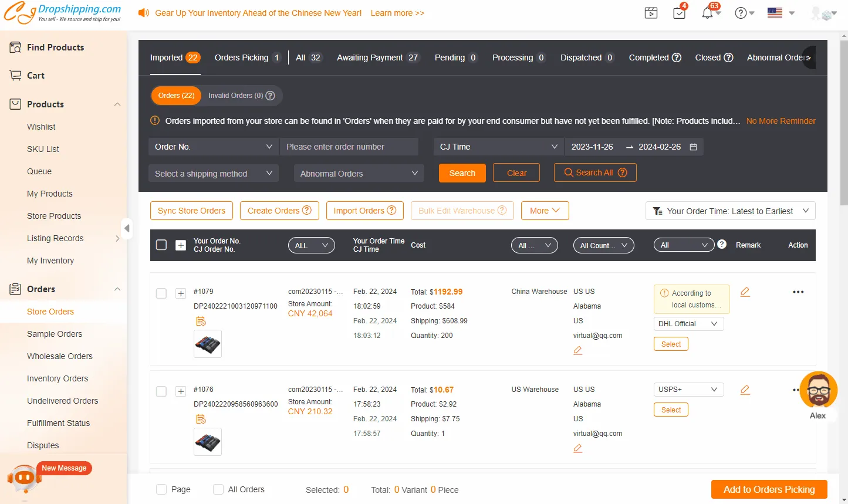The image size is (848, 504).
Task: Click remark edit pencil for order #1079
Action: click(x=745, y=292)
